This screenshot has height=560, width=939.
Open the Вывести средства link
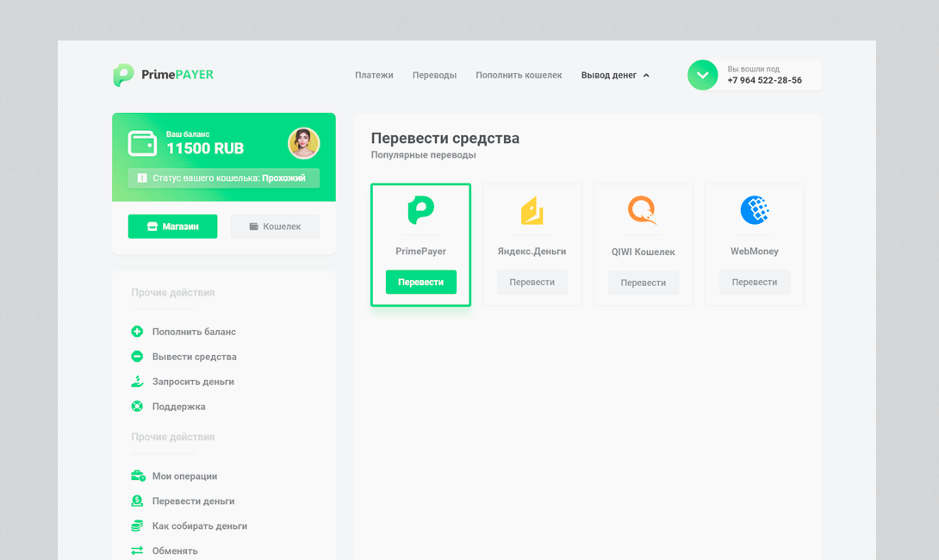click(194, 357)
